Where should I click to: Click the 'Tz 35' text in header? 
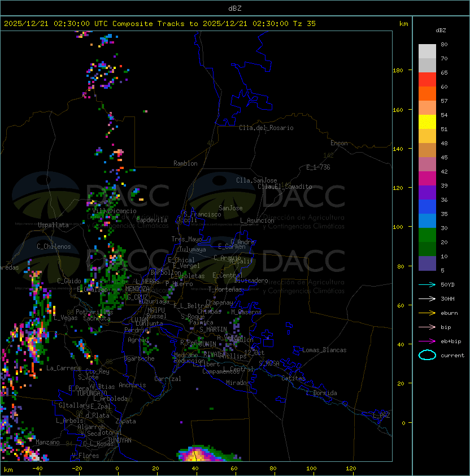pyautogui.click(x=304, y=24)
